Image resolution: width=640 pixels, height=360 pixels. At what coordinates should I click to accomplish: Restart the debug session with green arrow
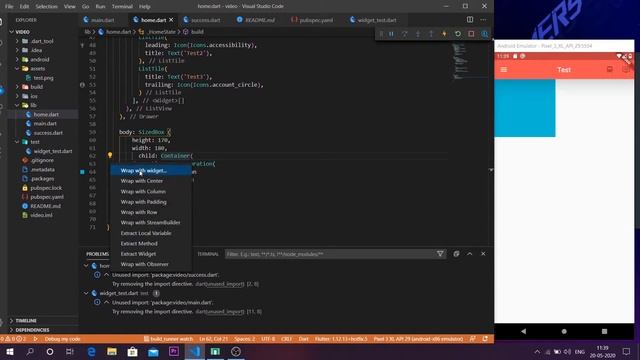point(458,34)
